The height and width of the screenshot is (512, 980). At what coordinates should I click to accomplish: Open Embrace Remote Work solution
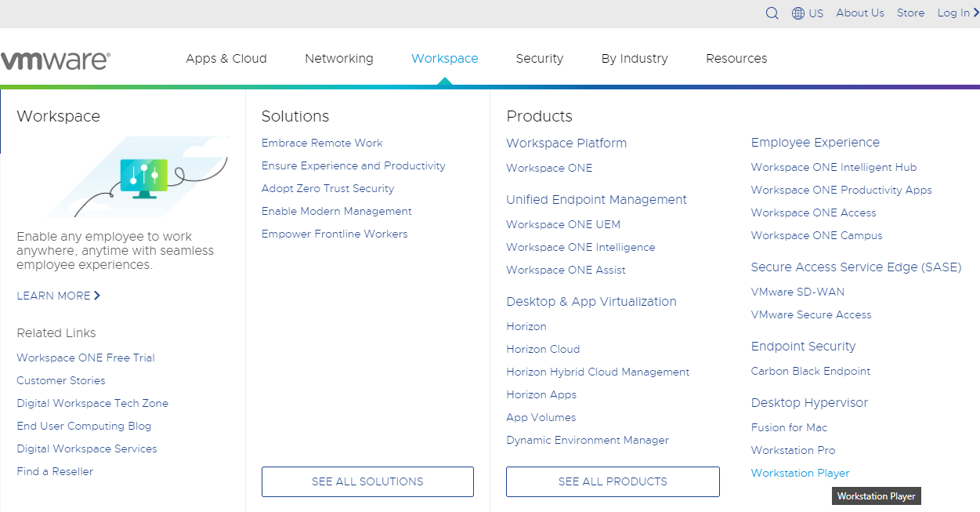click(322, 143)
